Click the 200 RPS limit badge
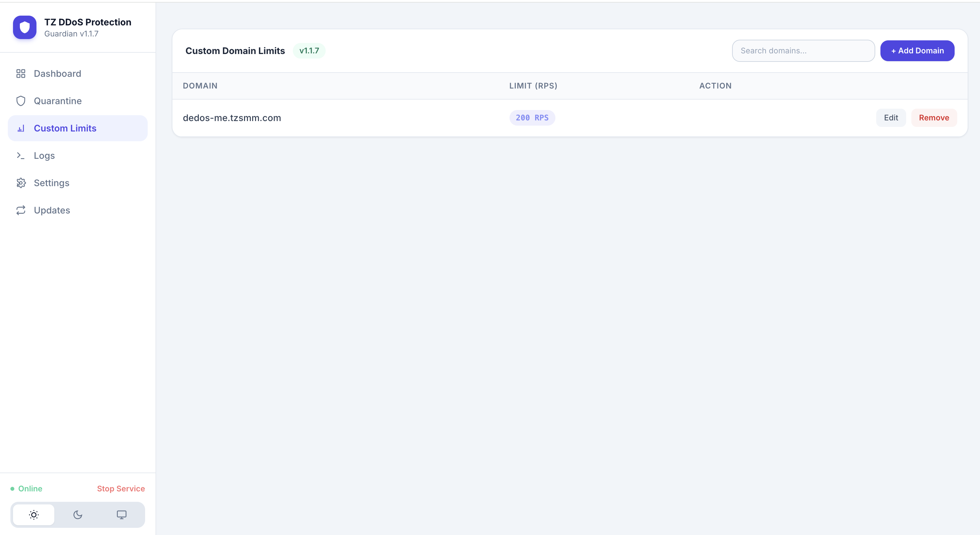This screenshot has width=980, height=535. 532,117
